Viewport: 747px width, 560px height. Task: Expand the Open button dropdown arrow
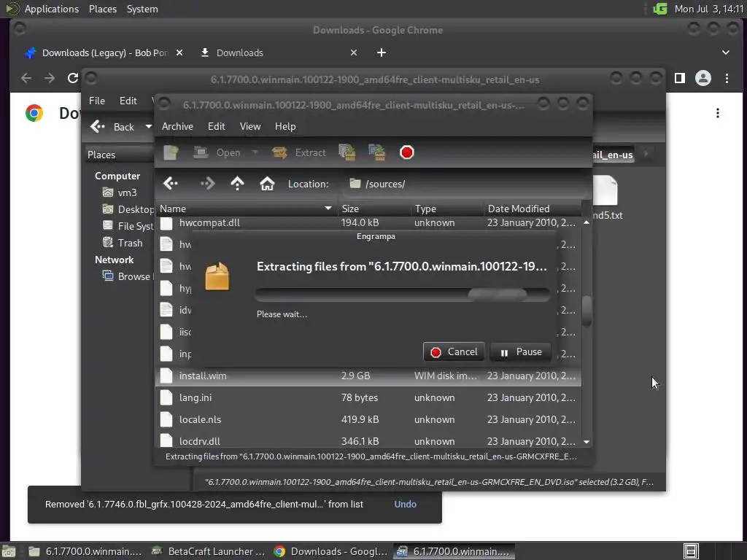[255, 152]
